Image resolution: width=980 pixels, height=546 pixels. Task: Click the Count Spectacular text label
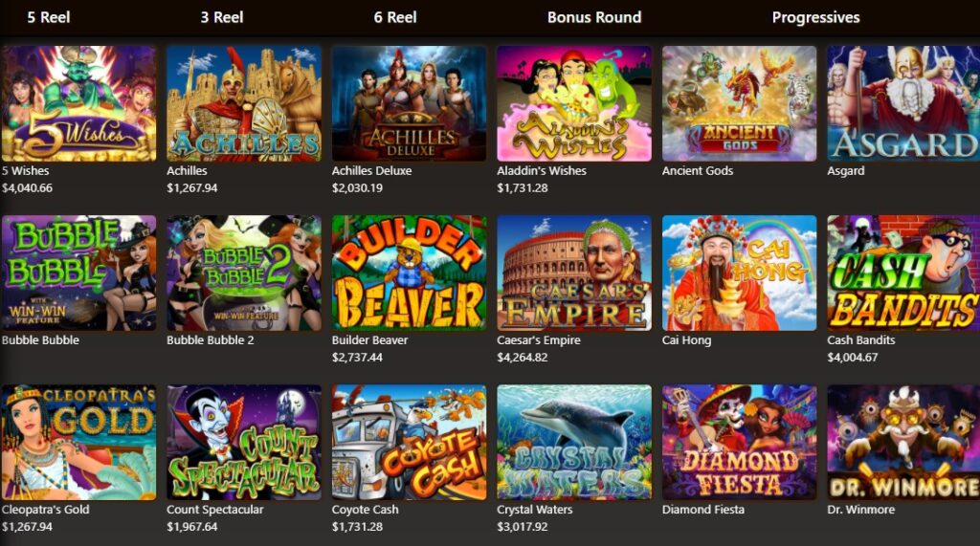tap(215, 509)
